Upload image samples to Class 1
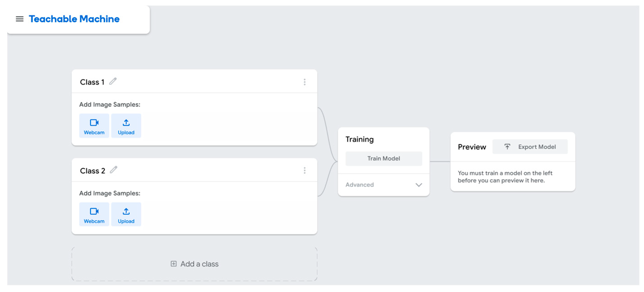The image size is (644, 292). coord(126,126)
